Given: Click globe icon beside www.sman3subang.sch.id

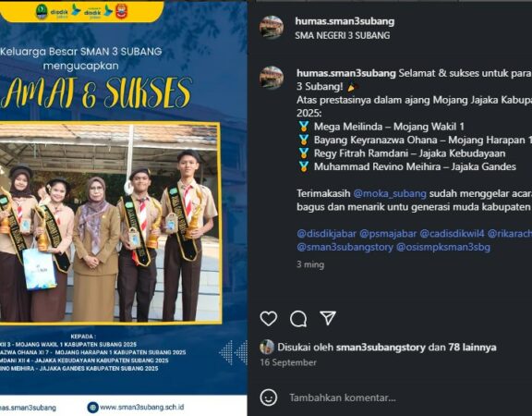Looking at the screenshot, I should 92,407.
